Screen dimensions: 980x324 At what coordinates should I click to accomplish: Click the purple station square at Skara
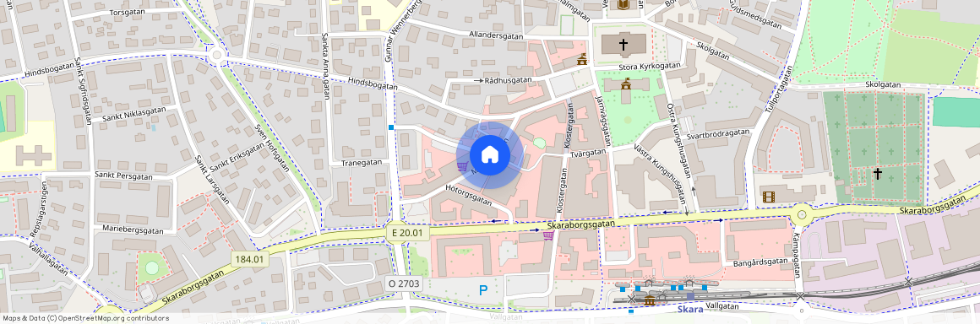coord(690,296)
